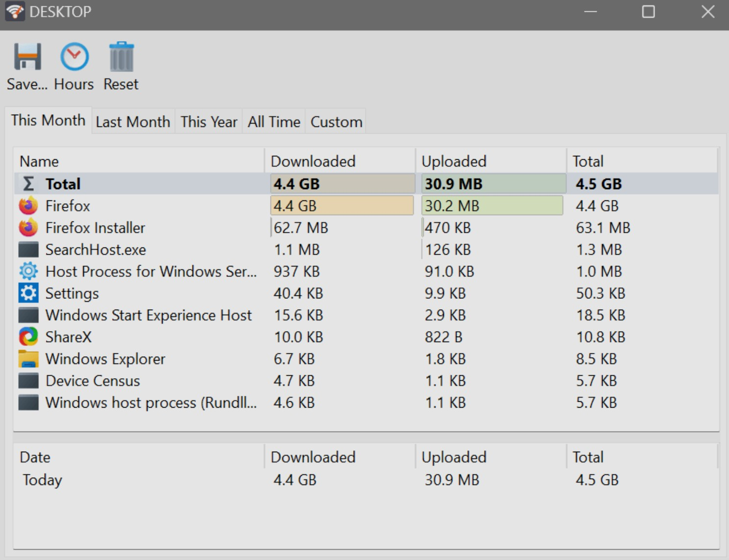Click the SearchHost.exe icon
The width and height of the screenshot is (729, 560).
(28, 249)
